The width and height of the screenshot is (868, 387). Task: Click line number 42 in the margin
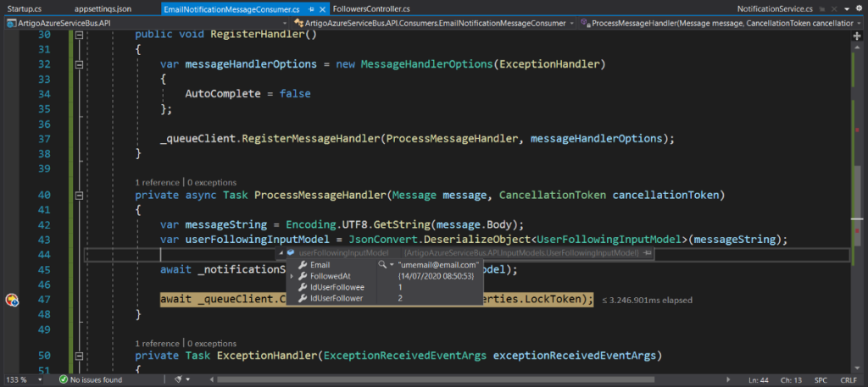click(42, 225)
